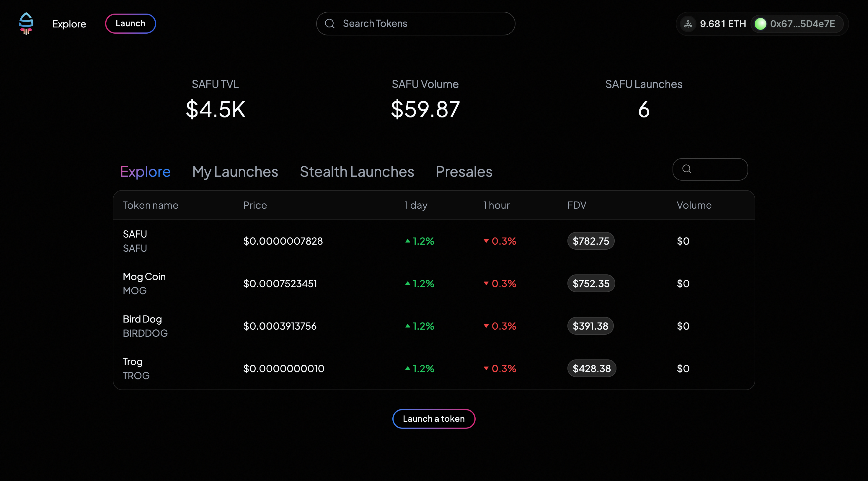The height and width of the screenshot is (481, 868).
Task: Open wallet address 0x67...5D4e7E menu
Action: click(802, 24)
